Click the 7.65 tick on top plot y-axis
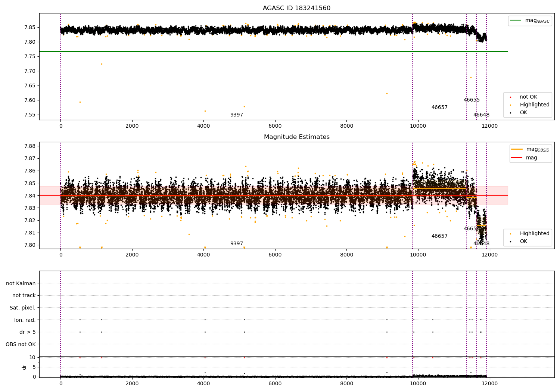This screenshot has height=392, width=560. [29, 86]
